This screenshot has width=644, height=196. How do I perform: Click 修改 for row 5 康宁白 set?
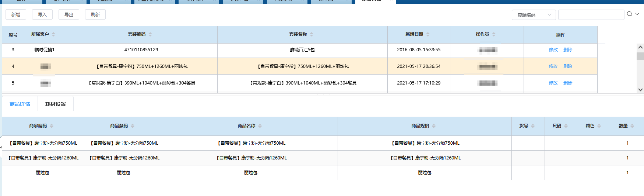click(553, 83)
